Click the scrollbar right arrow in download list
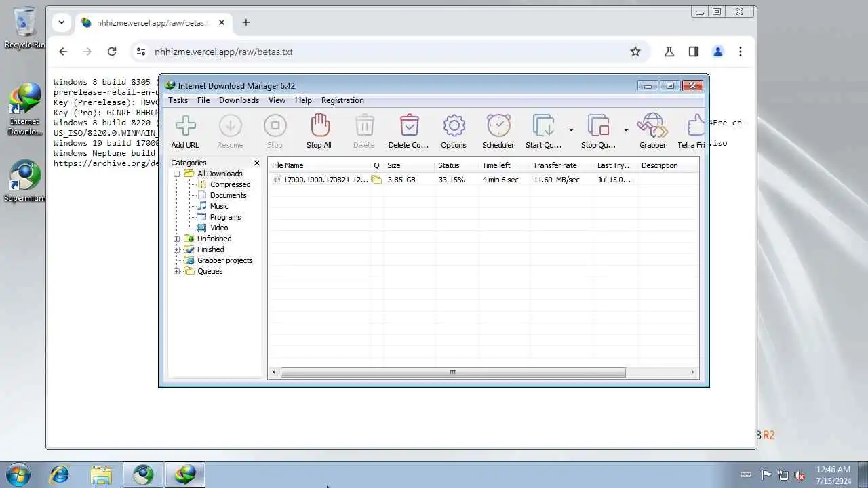The width and height of the screenshot is (868, 488). 692,372
